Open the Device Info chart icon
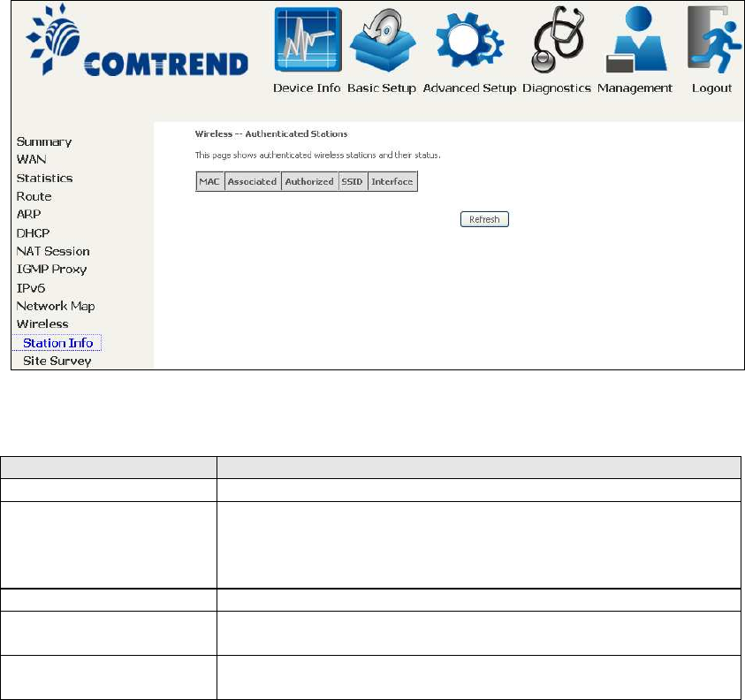This screenshot has height=700, width=745. tap(308, 40)
